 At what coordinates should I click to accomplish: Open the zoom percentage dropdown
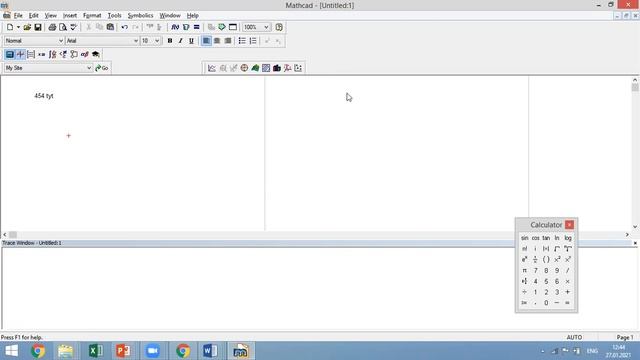[266, 27]
